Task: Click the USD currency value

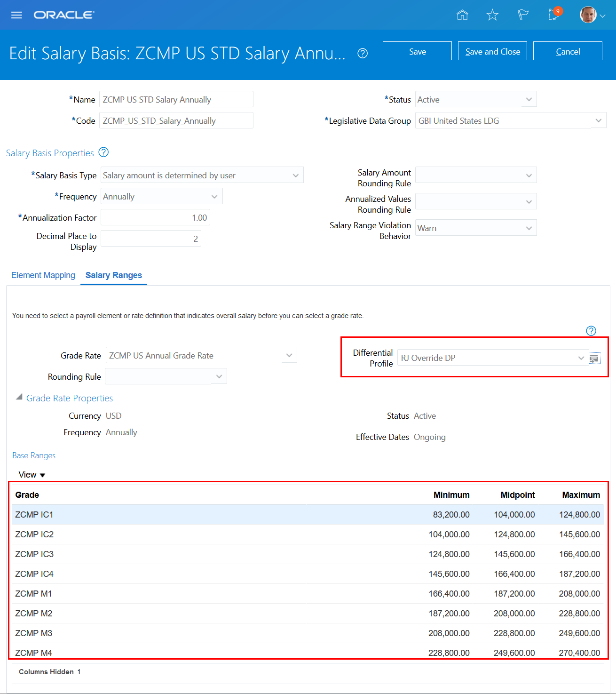Action: click(x=114, y=416)
